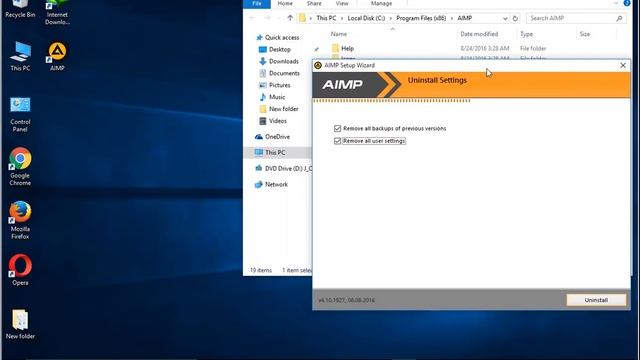Screen dimensions: 640x360
Task: Click the Downloads icon in sidebar
Action: (263, 61)
